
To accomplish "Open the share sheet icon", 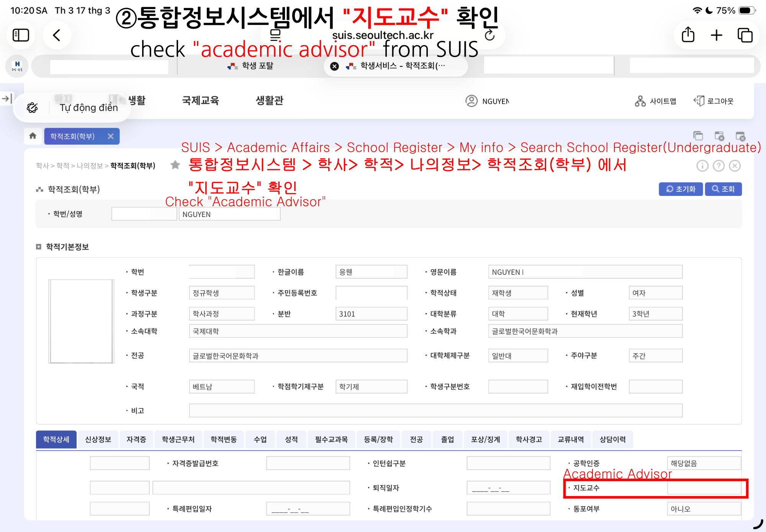I will coord(688,35).
